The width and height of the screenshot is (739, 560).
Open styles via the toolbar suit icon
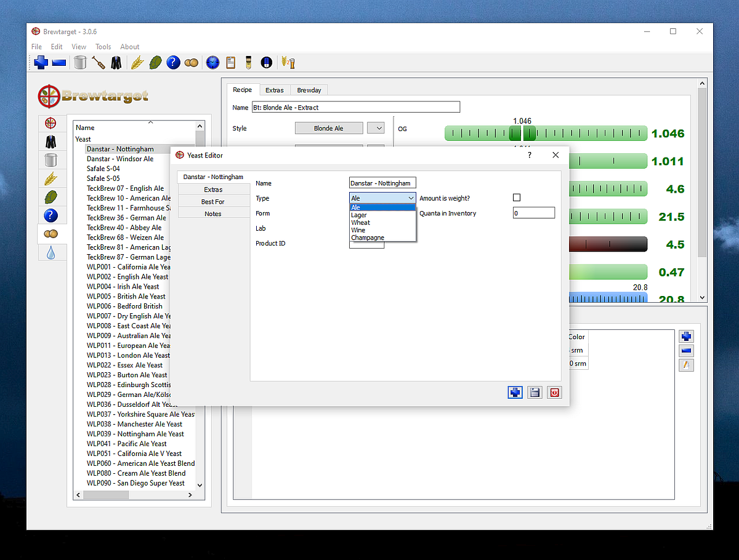(x=116, y=62)
